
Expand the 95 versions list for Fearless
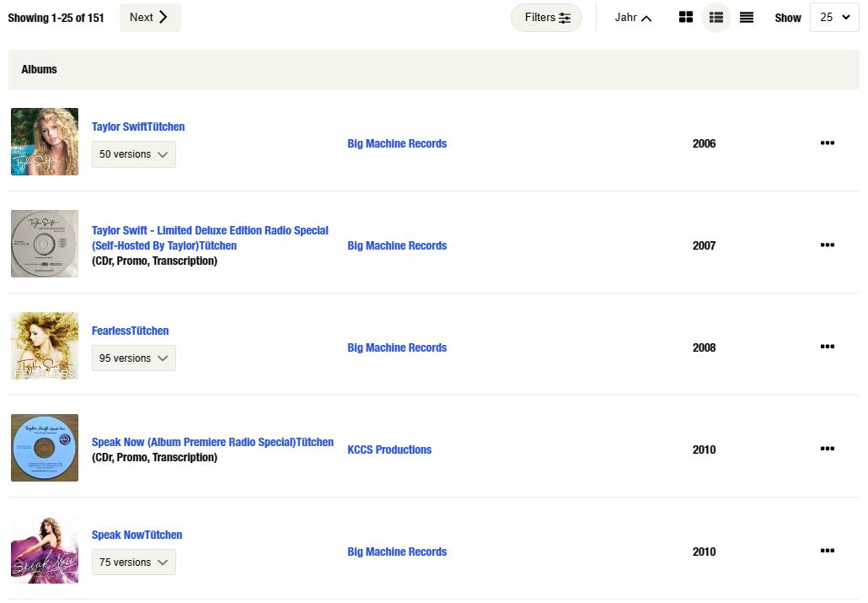click(133, 358)
